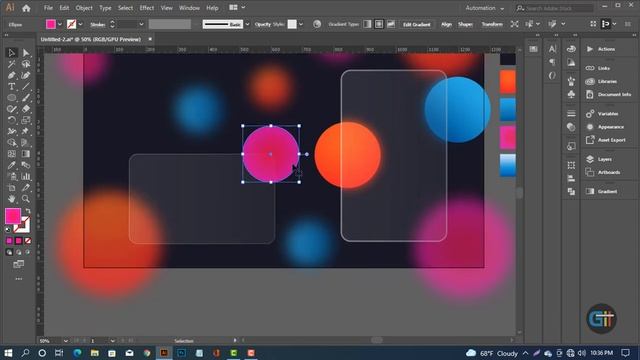Open the File menu
The width and height of the screenshot is (640, 360).
pos(48,8)
